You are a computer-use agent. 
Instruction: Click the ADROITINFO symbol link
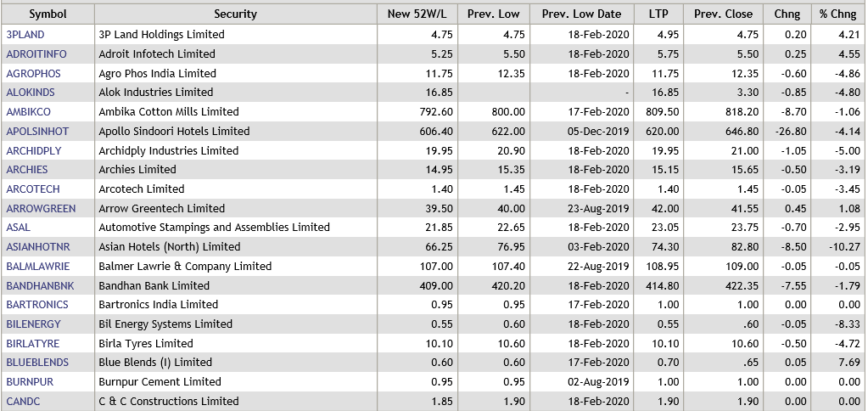pos(36,53)
